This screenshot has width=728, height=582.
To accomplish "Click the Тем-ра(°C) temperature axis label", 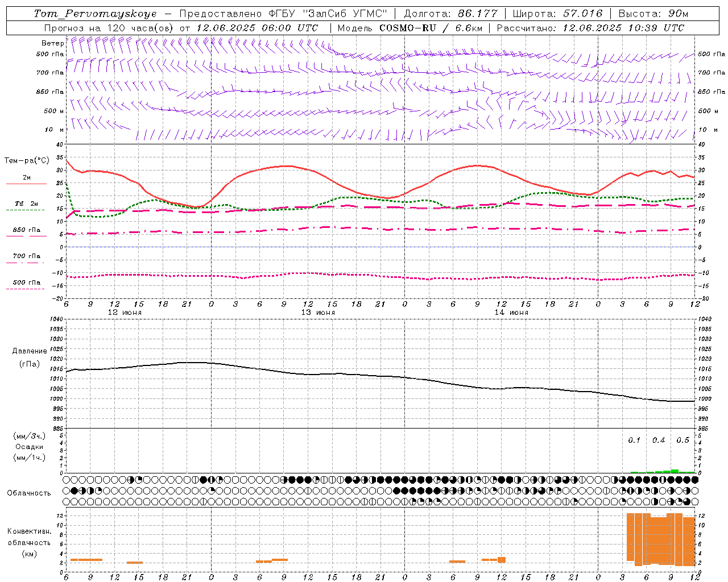I will tap(27, 161).
